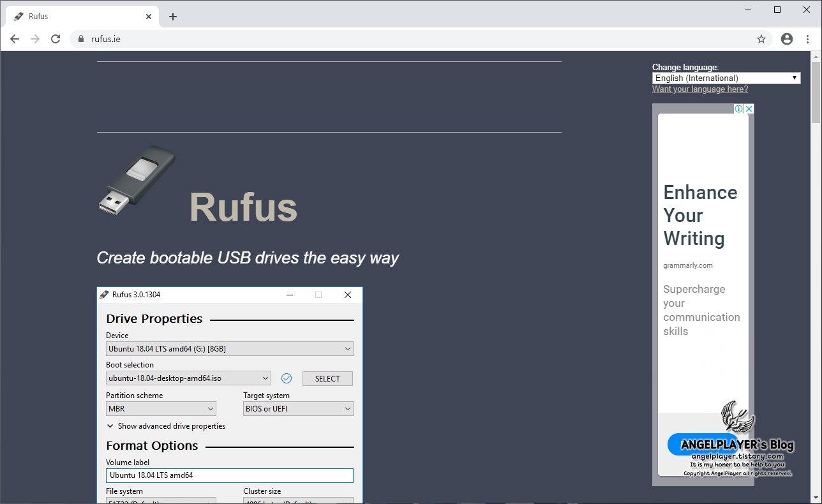The height and width of the screenshot is (504, 822).
Task: Click the Rufus USB drive logo
Action: click(137, 180)
